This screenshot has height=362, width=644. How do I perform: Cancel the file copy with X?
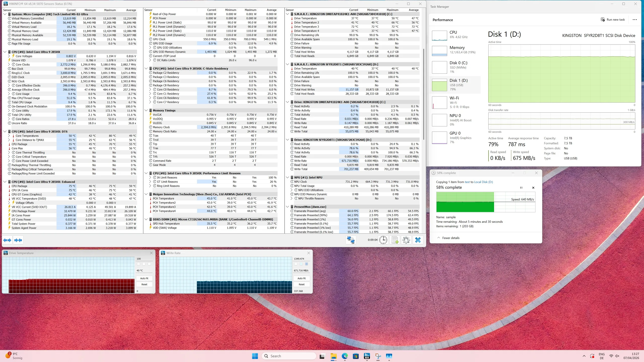tap(533, 188)
